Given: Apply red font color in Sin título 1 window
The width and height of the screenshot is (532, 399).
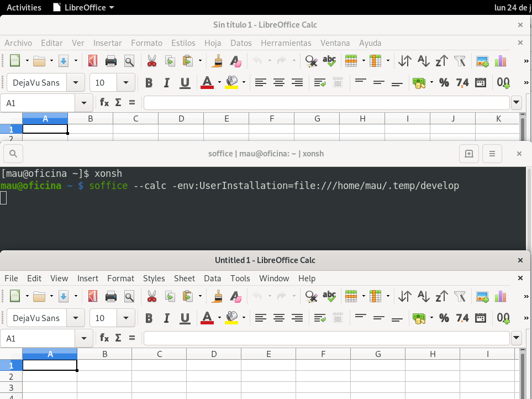Looking at the screenshot, I should pyautogui.click(x=207, y=83).
